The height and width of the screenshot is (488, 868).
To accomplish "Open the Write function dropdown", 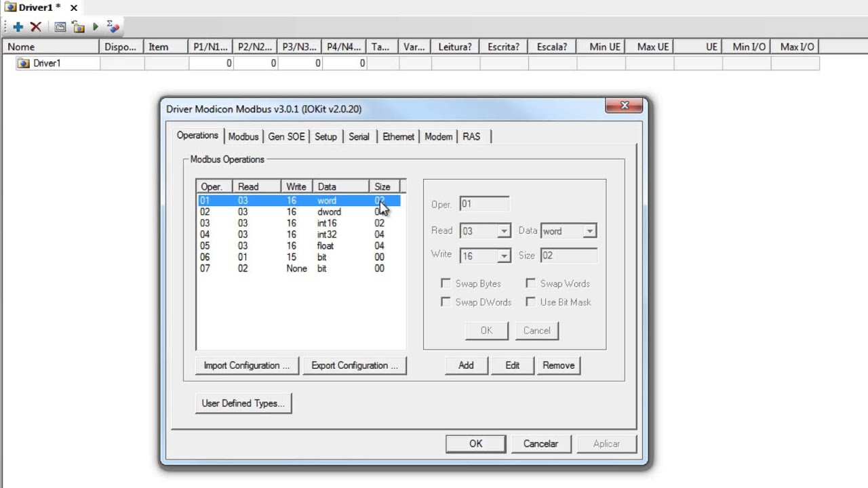I will (503, 256).
